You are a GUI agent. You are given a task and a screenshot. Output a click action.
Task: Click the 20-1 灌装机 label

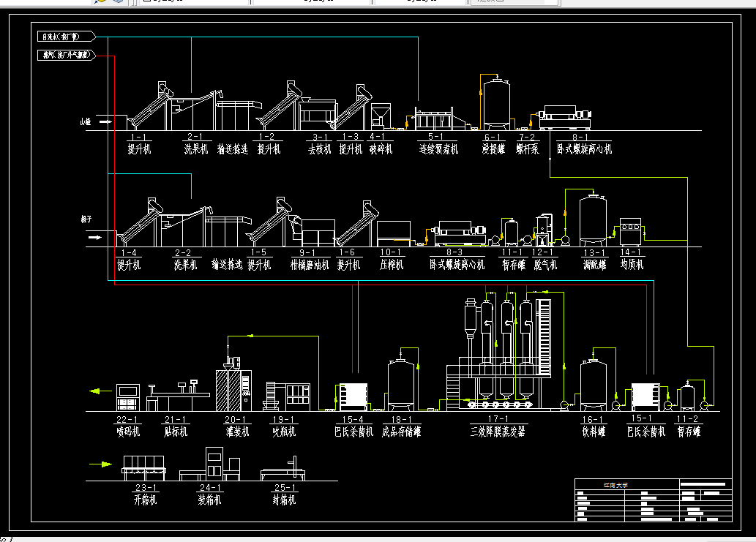click(x=236, y=426)
